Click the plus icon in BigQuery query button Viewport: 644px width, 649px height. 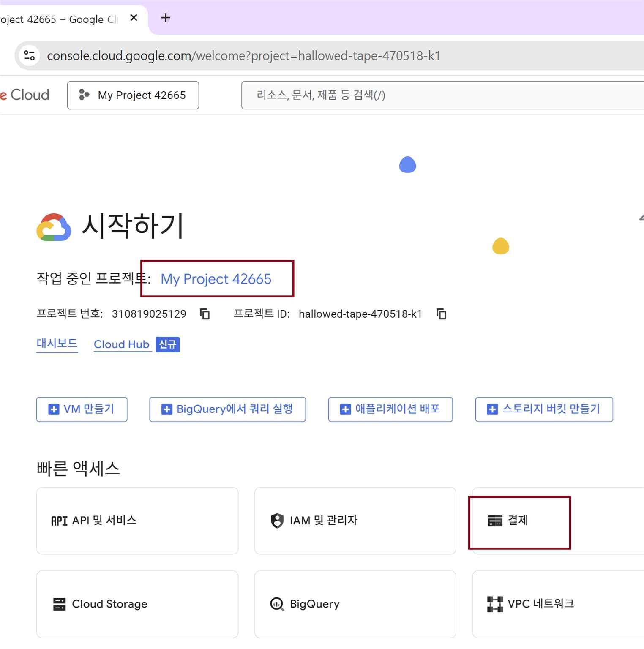[x=167, y=409]
